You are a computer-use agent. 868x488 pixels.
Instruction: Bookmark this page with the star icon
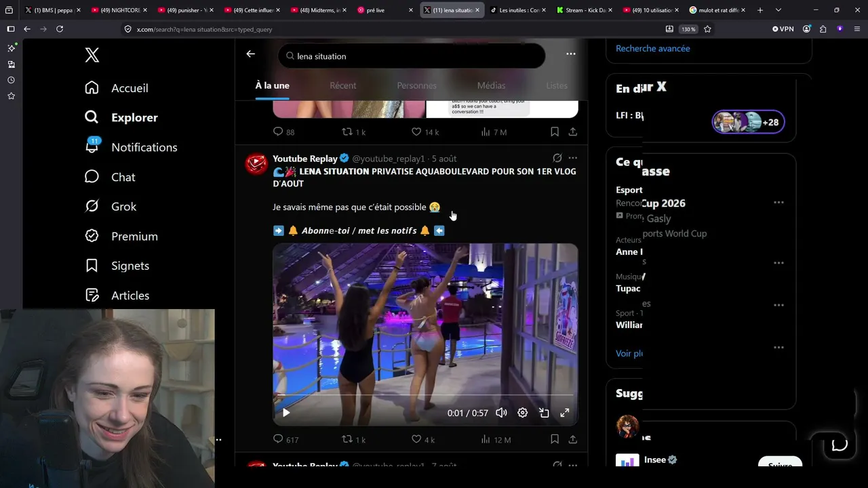pyautogui.click(x=708, y=29)
